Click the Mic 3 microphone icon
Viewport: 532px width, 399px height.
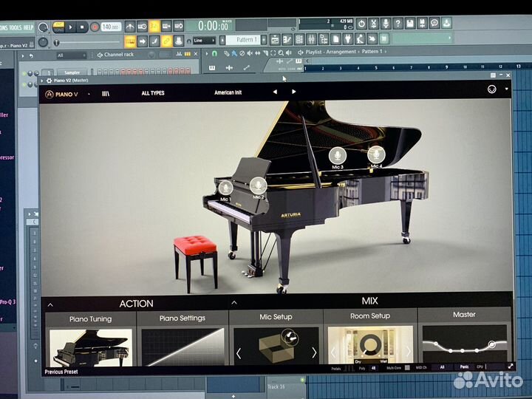[338, 155]
